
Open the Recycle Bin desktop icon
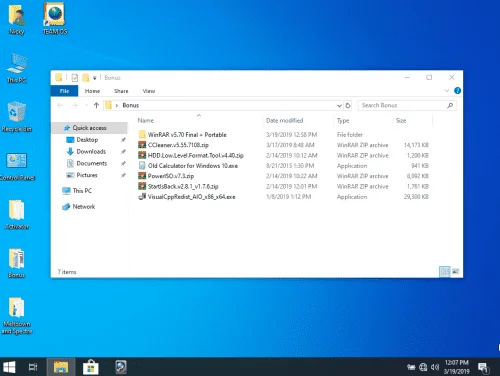pyautogui.click(x=16, y=117)
